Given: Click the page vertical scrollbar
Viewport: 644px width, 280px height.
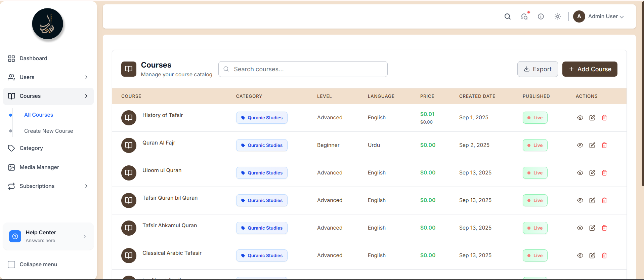Looking at the screenshot, I should [643, 94].
